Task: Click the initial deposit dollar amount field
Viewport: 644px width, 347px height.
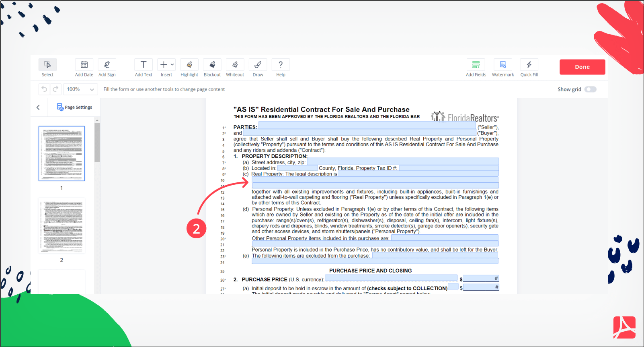Action: pyautogui.click(x=481, y=287)
